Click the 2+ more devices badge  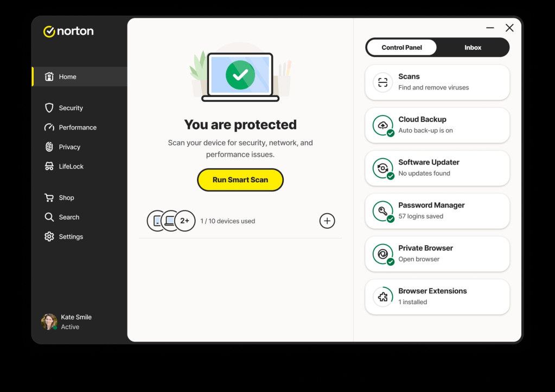pos(185,221)
